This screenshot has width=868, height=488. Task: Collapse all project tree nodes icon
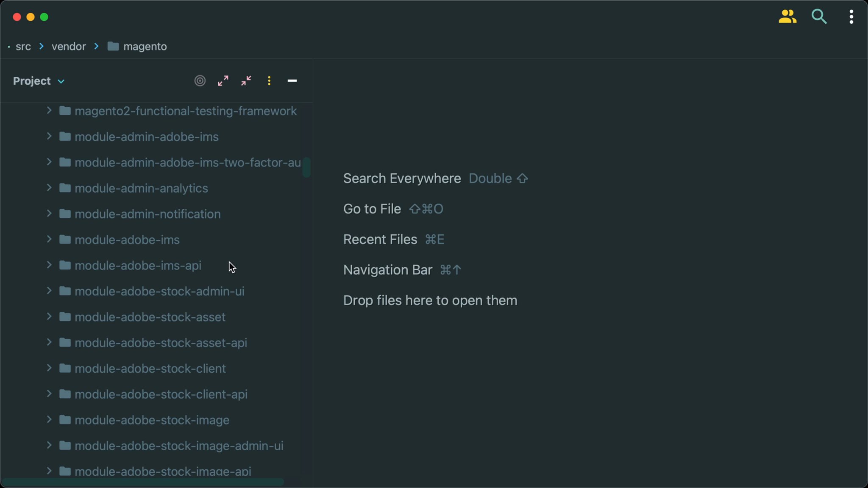(246, 80)
